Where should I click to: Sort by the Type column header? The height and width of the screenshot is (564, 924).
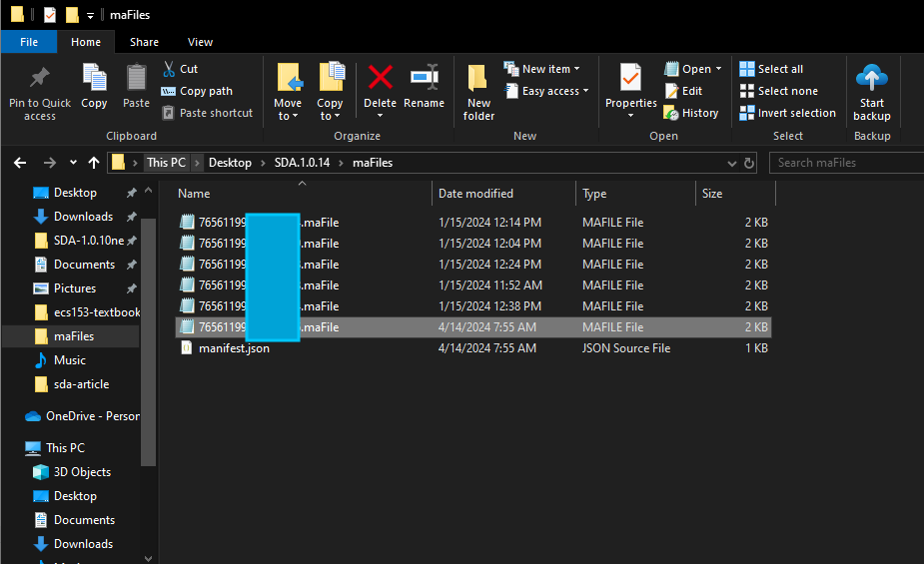[635, 193]
